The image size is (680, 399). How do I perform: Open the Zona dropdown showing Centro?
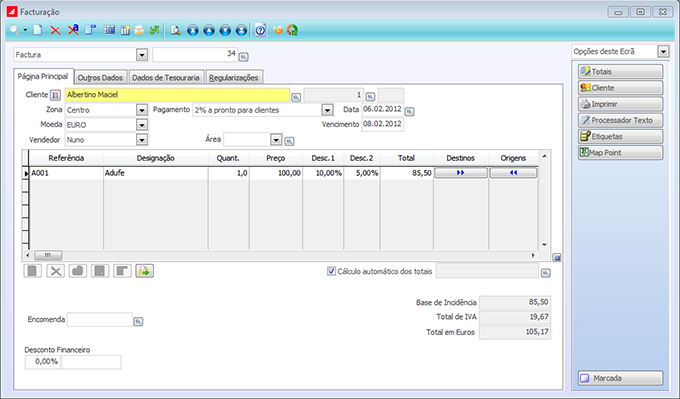click(x=142, y=110)
